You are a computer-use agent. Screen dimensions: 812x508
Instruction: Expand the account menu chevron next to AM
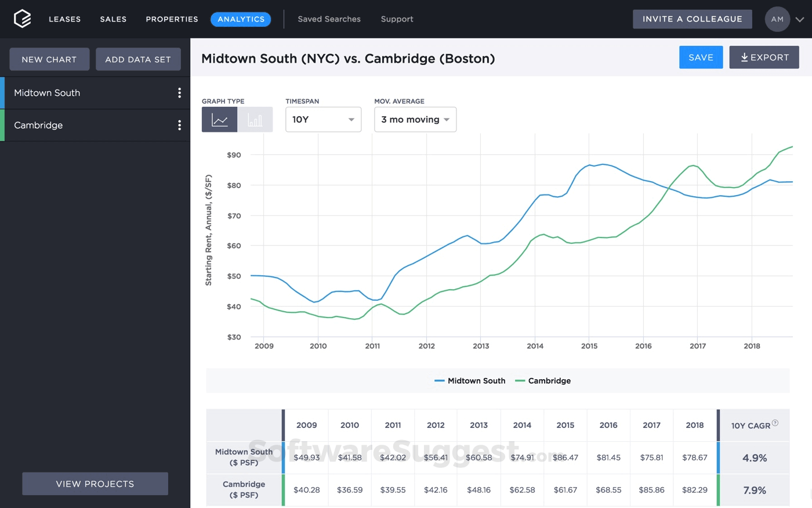(x=799, y=19)
